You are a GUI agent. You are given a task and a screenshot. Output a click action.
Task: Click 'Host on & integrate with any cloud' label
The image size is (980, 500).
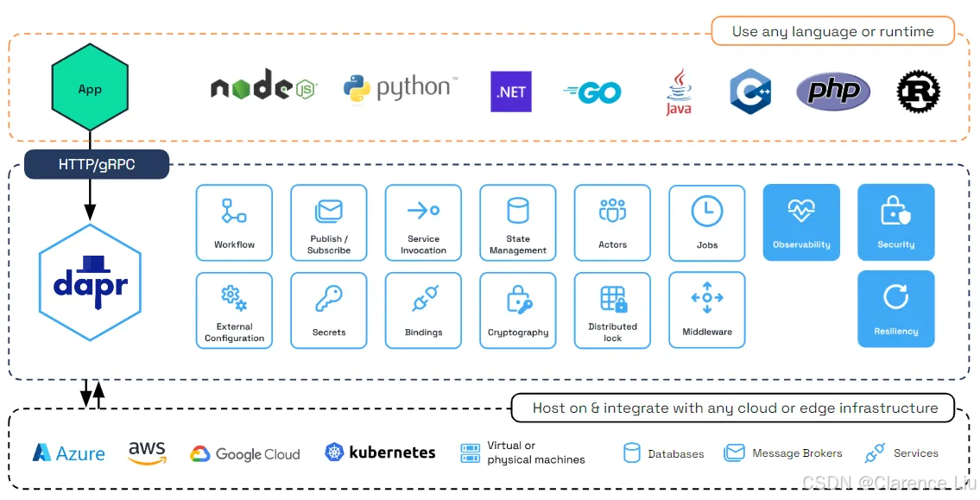click(x=735, y=408)
